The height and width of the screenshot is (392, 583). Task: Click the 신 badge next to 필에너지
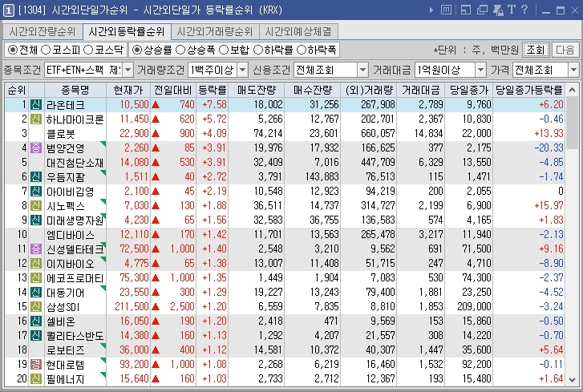click(x=36, y=379)
